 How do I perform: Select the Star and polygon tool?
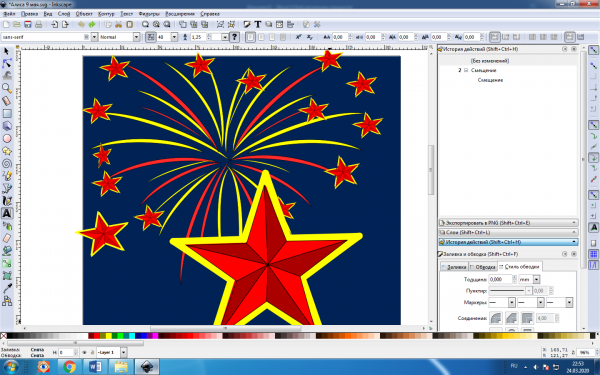click(7, 151)
